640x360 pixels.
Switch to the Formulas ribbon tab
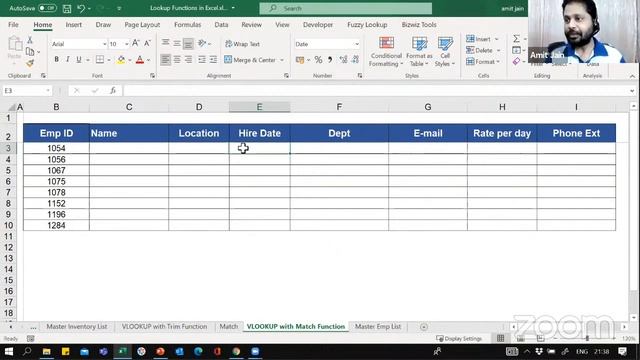(x=187, y=24)
